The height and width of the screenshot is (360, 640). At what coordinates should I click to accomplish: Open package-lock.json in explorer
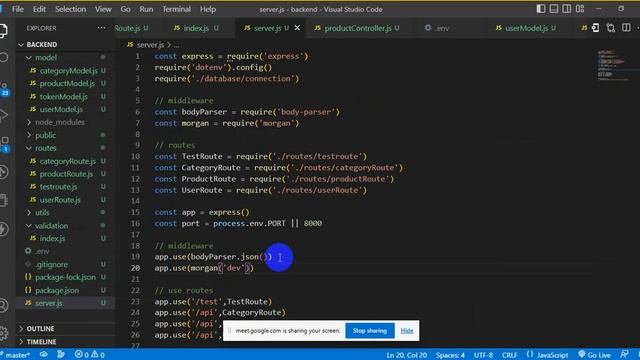65,277
